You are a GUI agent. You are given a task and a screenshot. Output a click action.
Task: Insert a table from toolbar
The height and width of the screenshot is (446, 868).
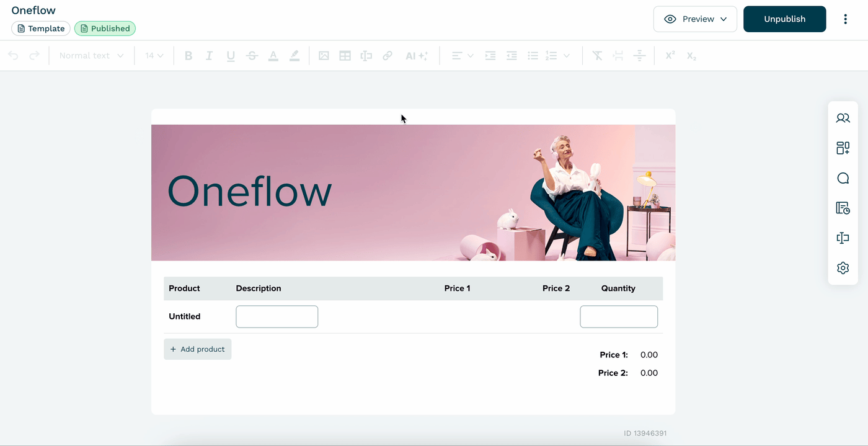[x=345, y=56]
